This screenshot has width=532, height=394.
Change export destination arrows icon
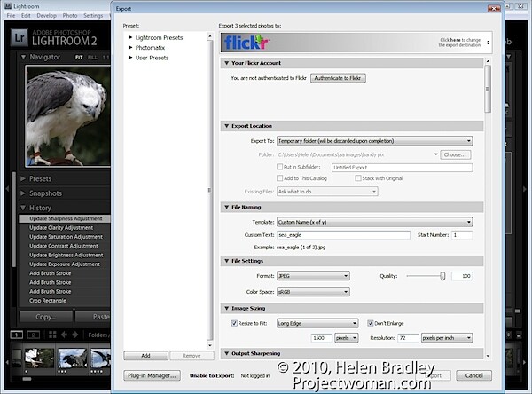click(x=488, y=43)
